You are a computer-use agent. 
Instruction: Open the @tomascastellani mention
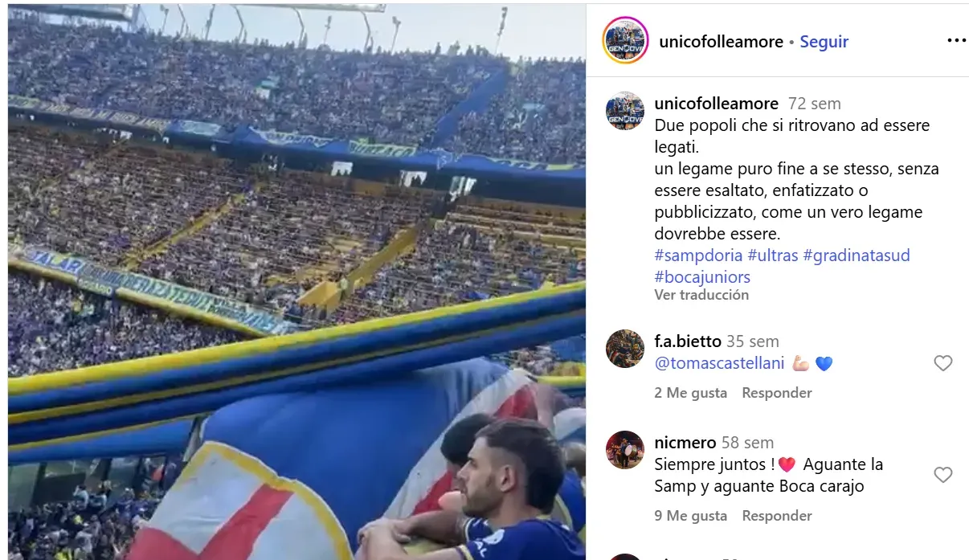[719, 363]
